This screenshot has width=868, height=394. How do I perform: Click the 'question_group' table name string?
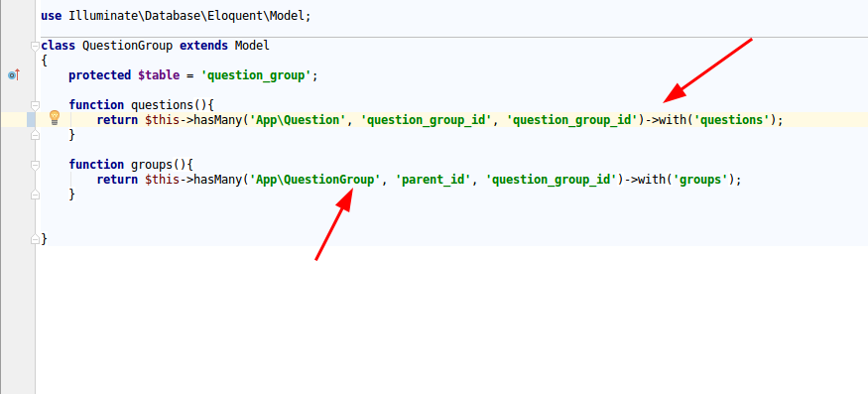coord(256,75)
